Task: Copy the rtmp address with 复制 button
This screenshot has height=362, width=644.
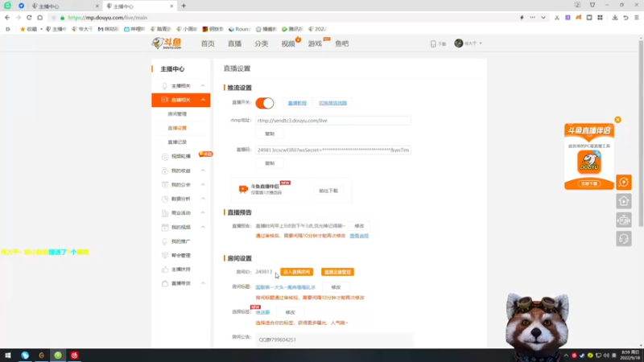Action: click(270, 134)
